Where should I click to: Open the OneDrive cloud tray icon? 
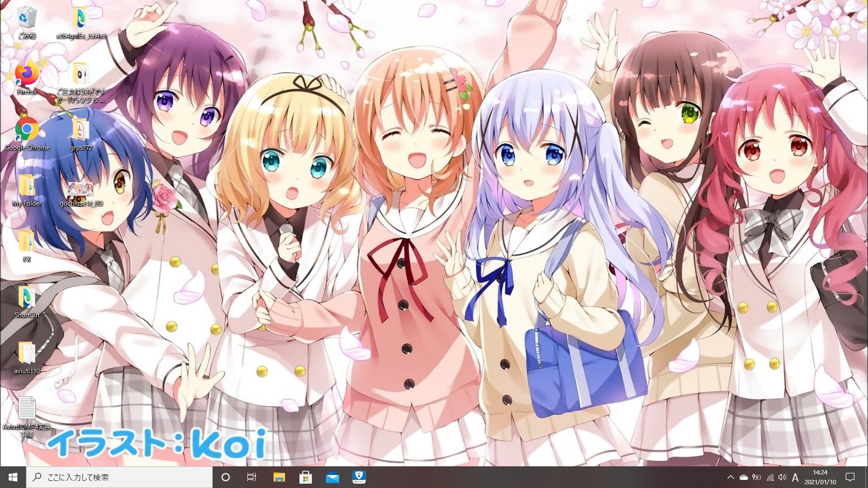744,477
